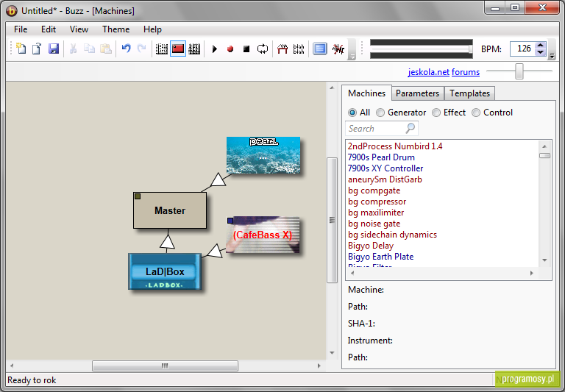Increase BPM with up arrow
Viewport: 565px width, 392px height.
point(540,46)
